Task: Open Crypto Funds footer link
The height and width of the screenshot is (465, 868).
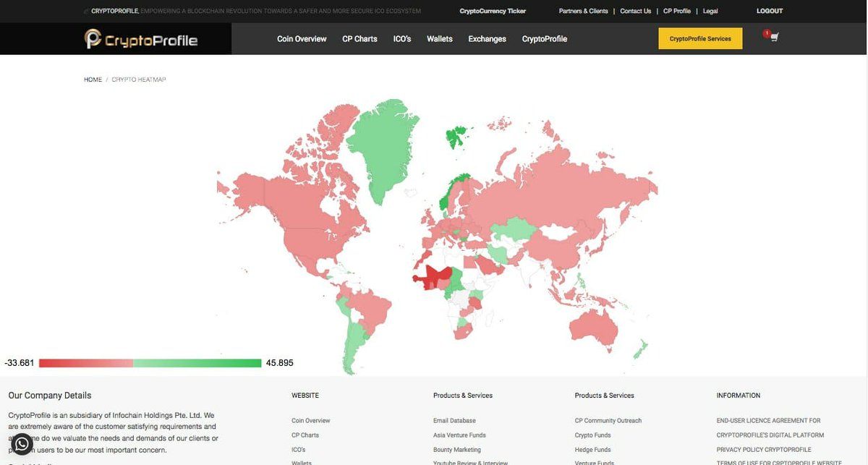Action: 593,435
